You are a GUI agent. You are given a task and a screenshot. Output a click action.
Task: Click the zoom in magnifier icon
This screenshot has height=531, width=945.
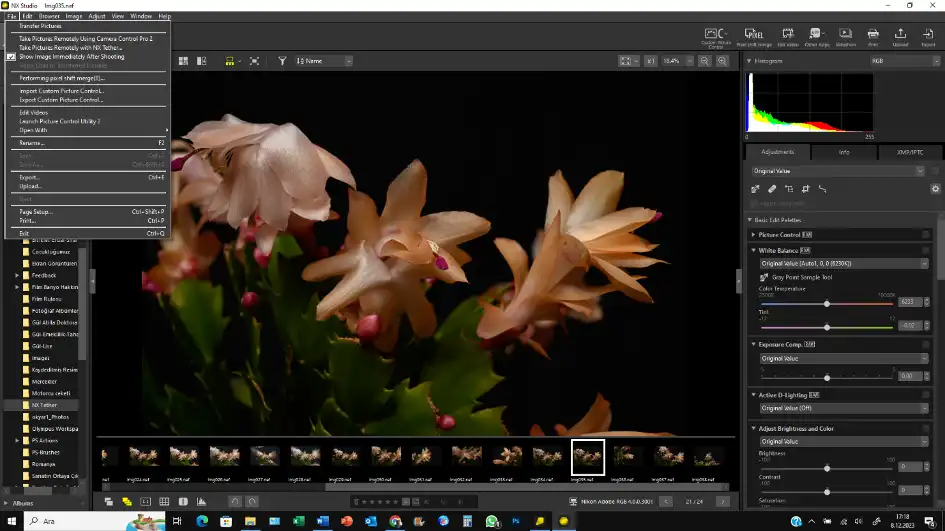[721, 61]
